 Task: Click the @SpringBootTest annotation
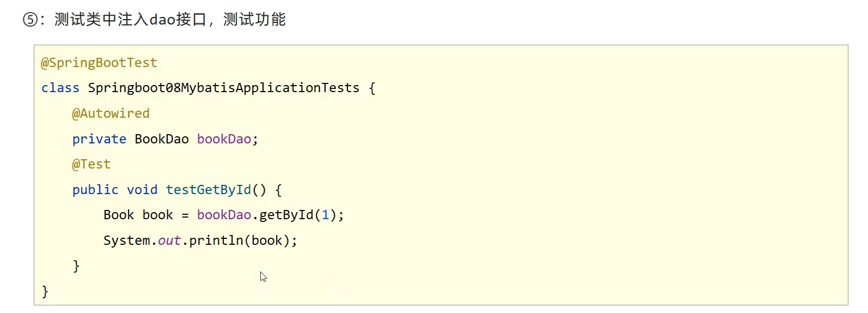pos(99,63)
